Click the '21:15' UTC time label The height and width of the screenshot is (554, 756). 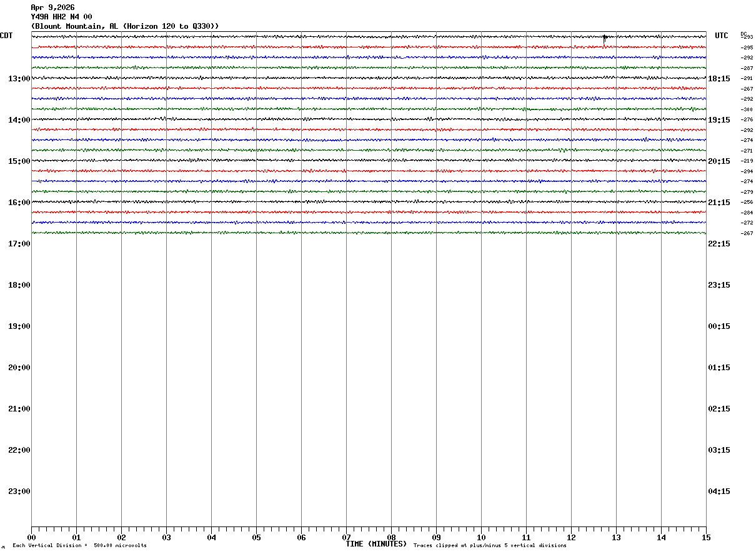coord(719,202)
